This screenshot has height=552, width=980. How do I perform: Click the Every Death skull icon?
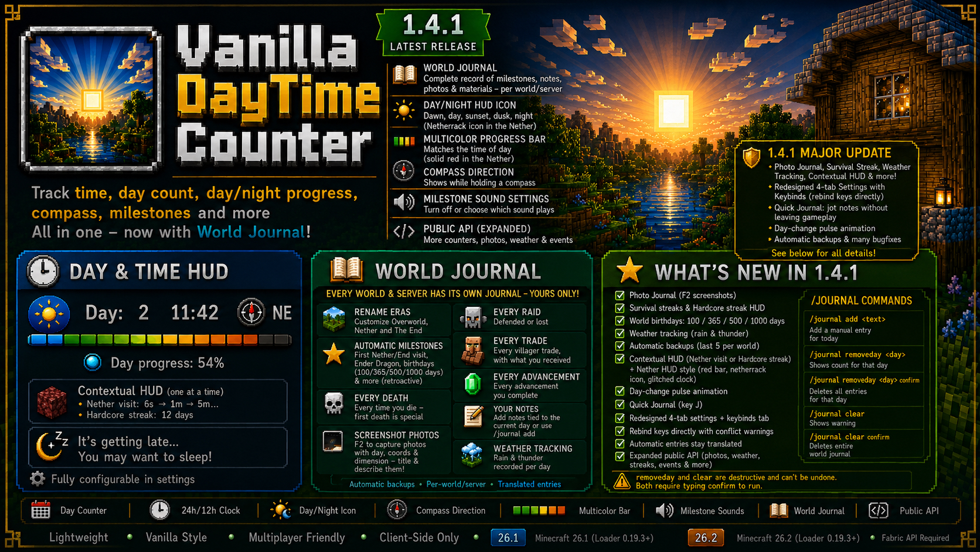pyautogui.click(x=334, y=403)
